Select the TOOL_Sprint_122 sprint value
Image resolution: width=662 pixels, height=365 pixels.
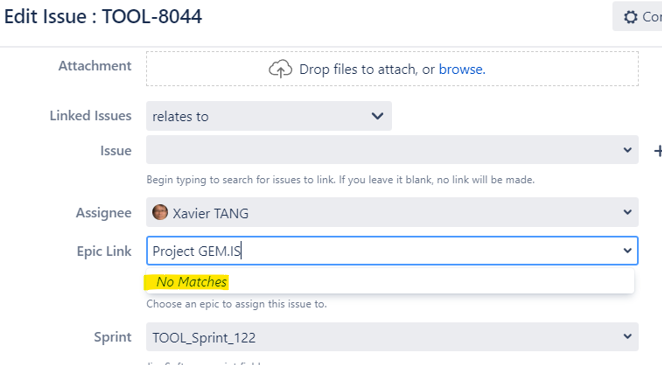coord(204,338)
